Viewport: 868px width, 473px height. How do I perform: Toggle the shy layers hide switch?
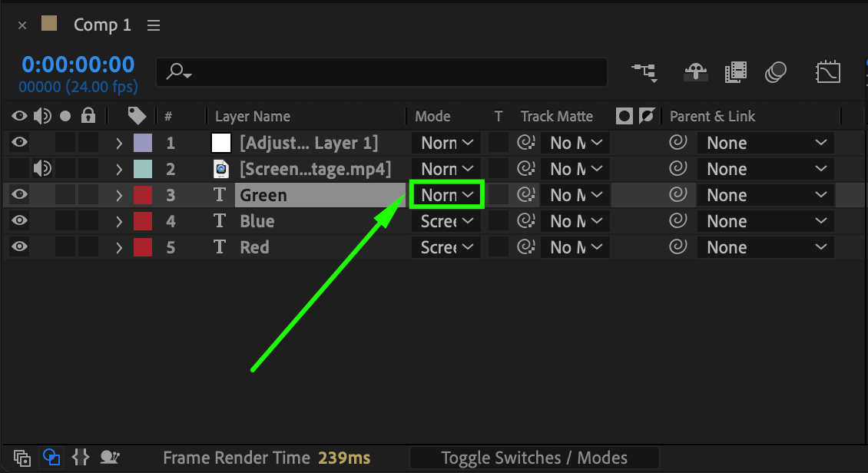(x=696, y=72)
